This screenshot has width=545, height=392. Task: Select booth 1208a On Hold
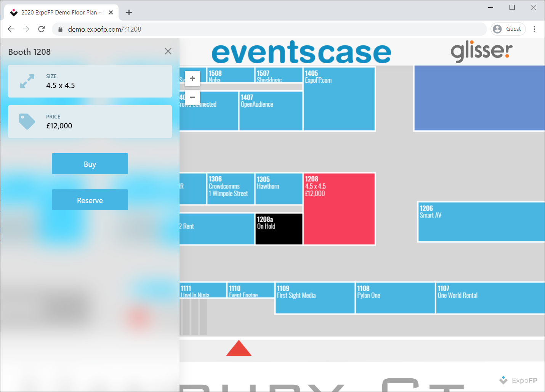point(279,229)
